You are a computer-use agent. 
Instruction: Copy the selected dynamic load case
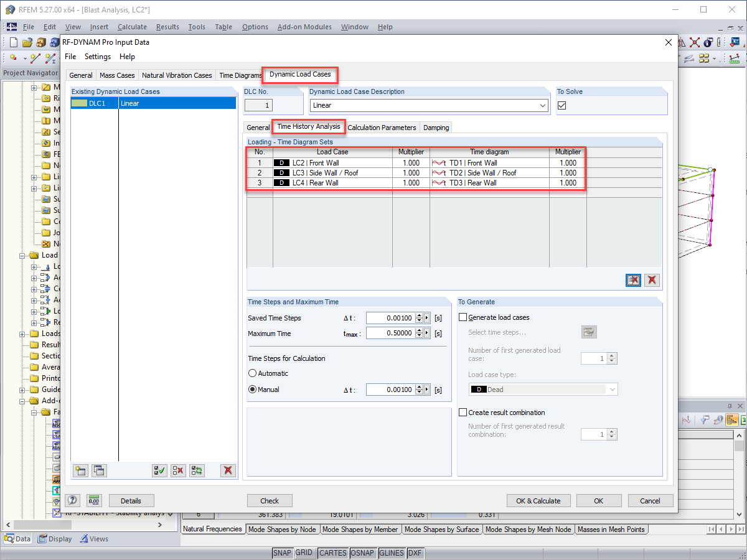pos(99,470)
